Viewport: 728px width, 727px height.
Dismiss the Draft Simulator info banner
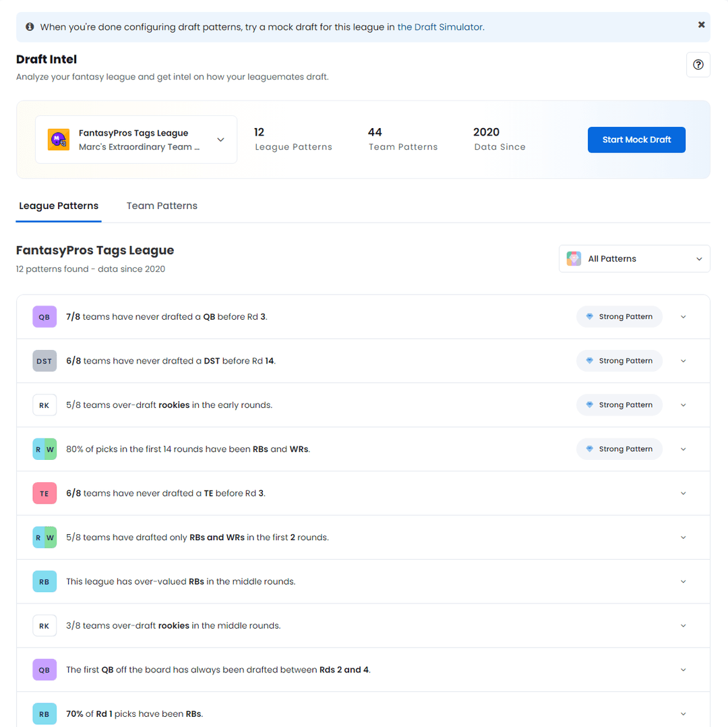point(701,25)
